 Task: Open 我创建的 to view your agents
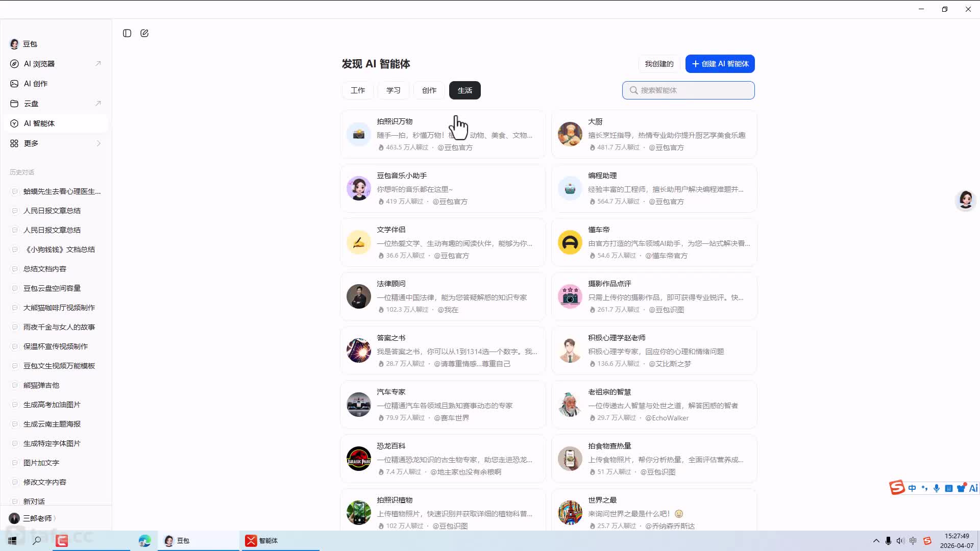[x=659, y=64]
